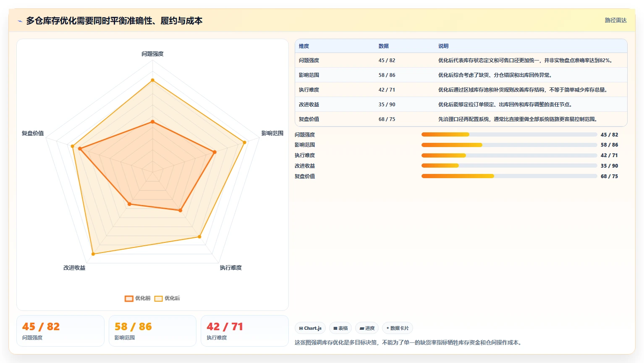Click the 路径雷达 label in header
Screen dimensions: 644x363
pyautogui.click(x=615, y=20)
